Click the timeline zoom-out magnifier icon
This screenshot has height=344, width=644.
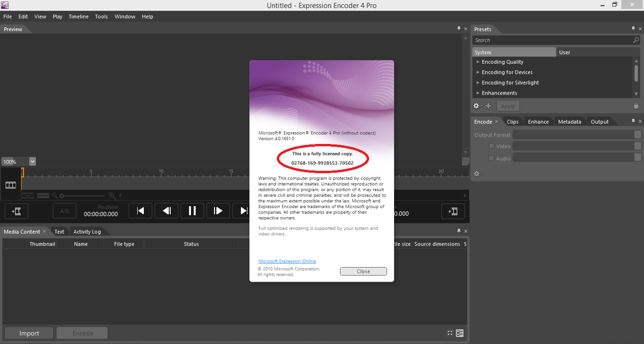pyautogui.click(x=54, y=195)
